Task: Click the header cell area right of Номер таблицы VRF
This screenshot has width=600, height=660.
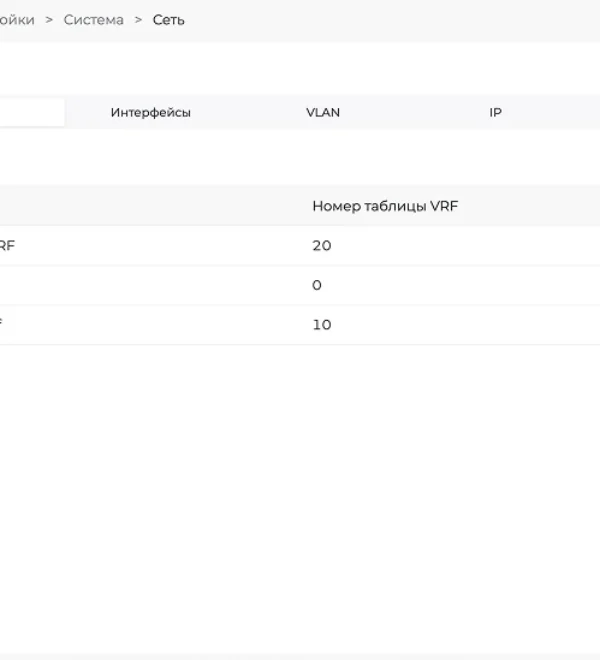Action: (529, 206)
